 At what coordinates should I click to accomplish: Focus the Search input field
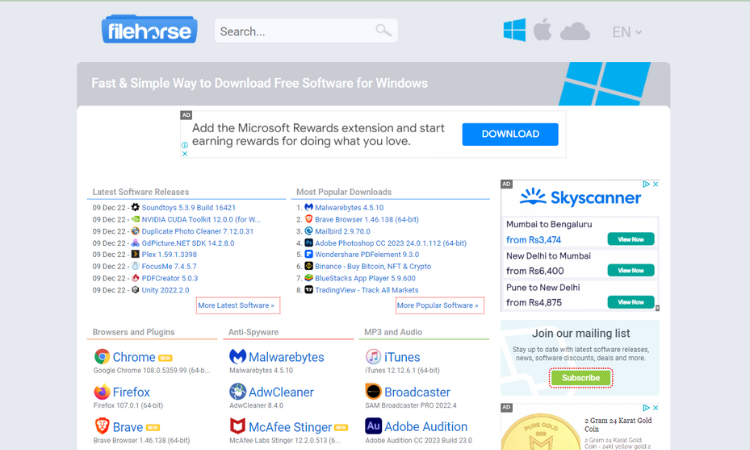306,31
